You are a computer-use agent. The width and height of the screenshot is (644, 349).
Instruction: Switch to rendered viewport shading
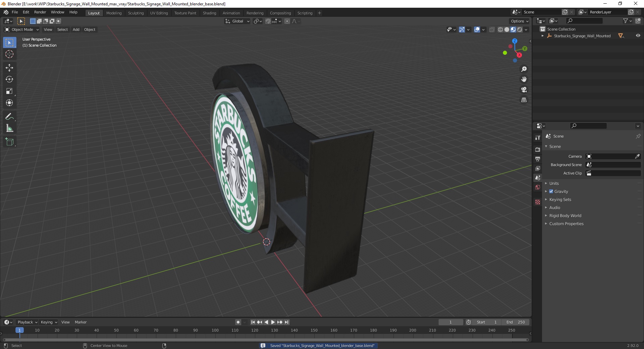(x=520, y=30)
